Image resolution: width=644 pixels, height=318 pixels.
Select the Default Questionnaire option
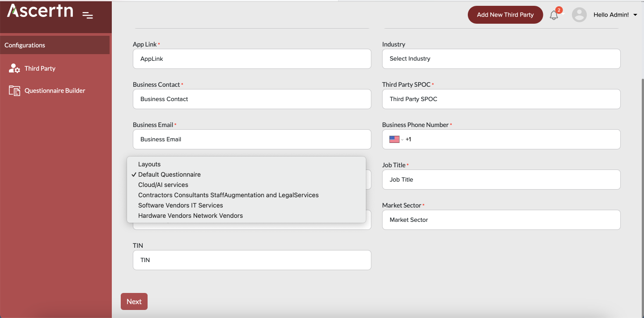click(x=169, y=174)
